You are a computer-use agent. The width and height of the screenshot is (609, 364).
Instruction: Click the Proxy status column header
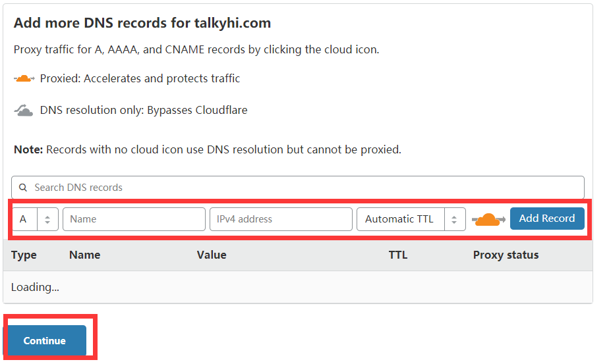coord(506,255)
